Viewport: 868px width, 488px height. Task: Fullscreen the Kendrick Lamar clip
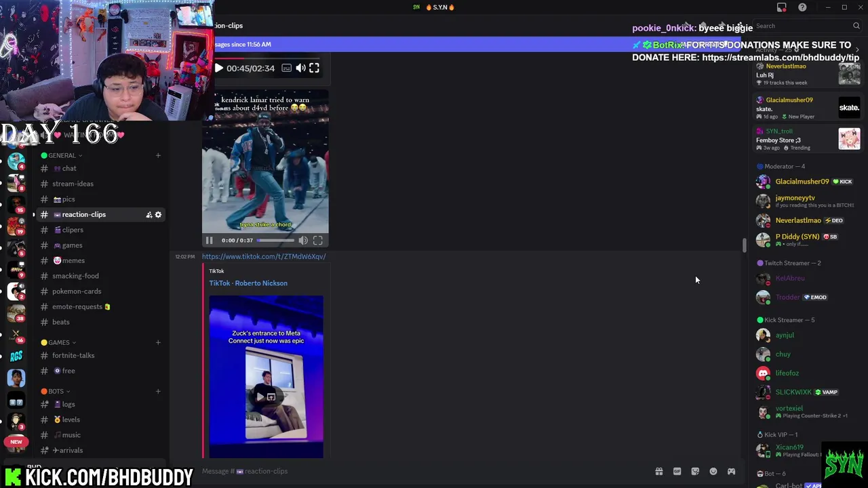click(x=317, y=240)
